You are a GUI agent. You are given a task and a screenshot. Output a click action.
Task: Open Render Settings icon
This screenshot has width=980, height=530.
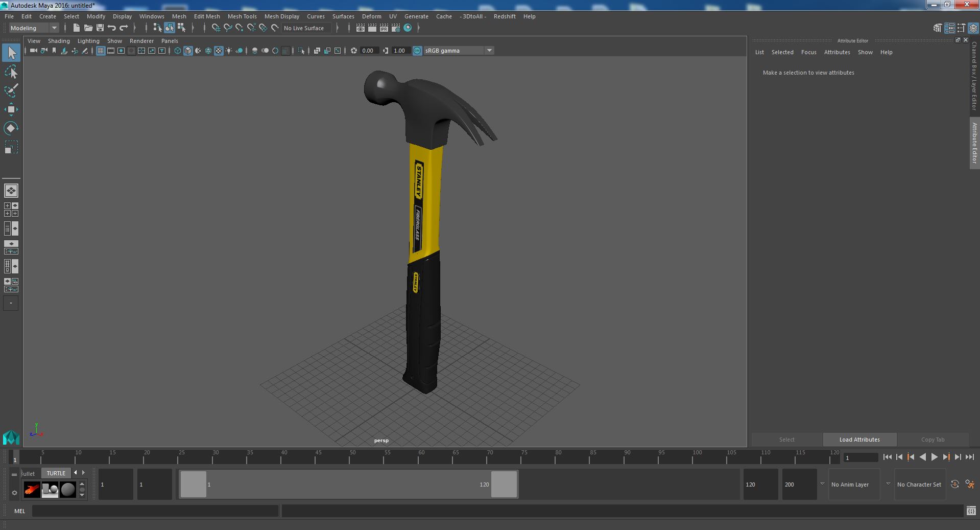pyautogui.click(x=395, y=28)
